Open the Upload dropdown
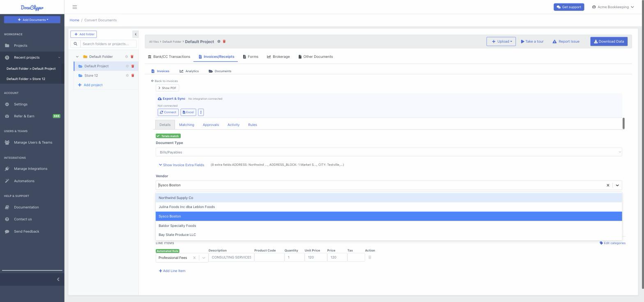The image size is (644, 302). (x=501, y=41)
